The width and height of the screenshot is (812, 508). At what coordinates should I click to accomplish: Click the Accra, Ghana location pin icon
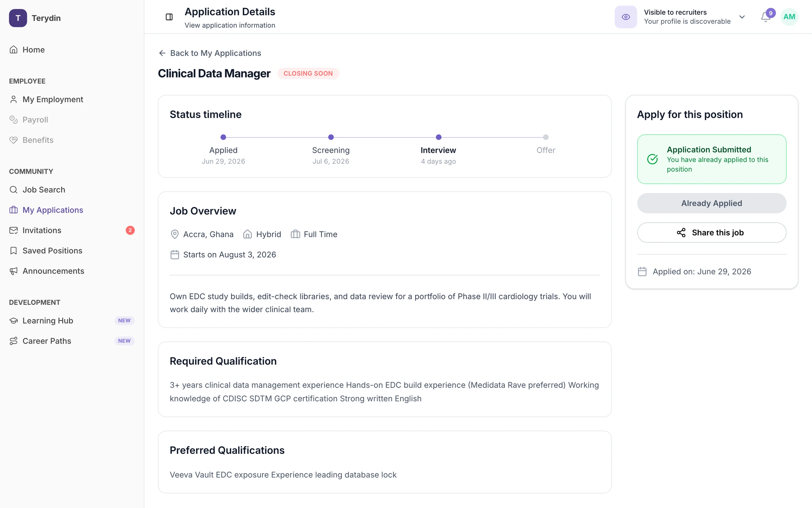click(x=174, y=234)
